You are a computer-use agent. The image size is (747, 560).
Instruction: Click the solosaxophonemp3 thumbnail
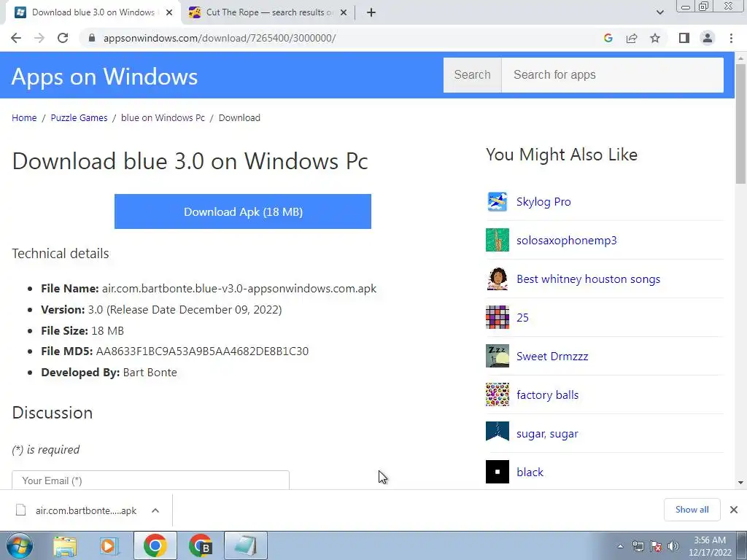point(498,240)
